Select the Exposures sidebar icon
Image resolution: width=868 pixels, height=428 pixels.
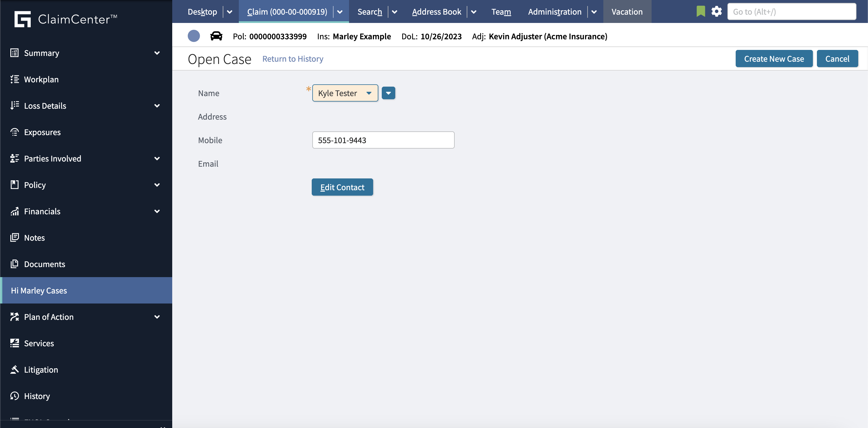click(x=14, y=132)
